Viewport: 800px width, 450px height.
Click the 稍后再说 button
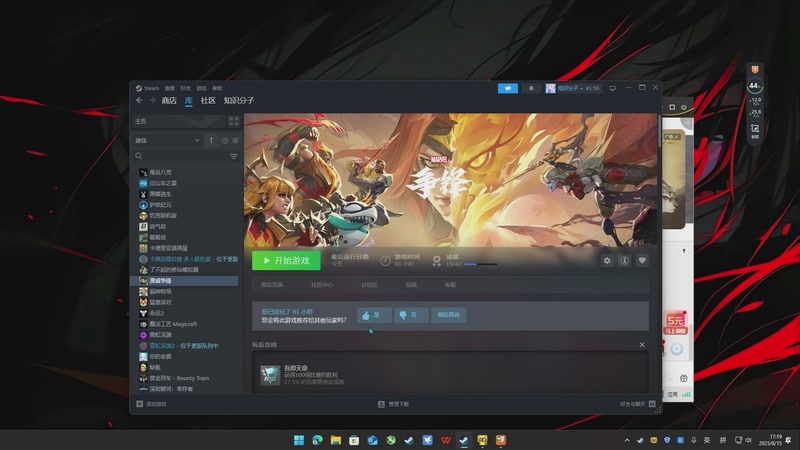tap(448, 315)
